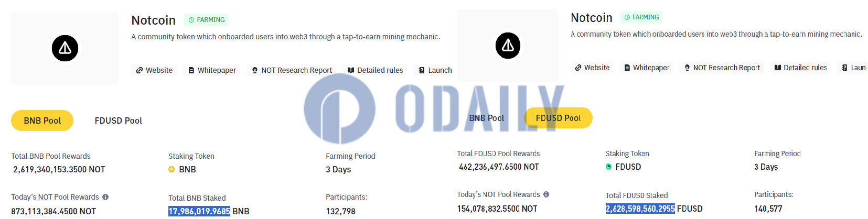Viewport: 868px width, 219px height.
Task: Click FARMING status badge in right panel
Action: pos(641,17)
